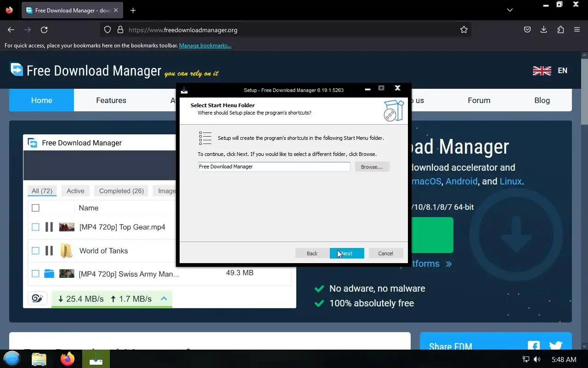
Task: Share FDM on Twitter
Action: [x=555, y=346]
